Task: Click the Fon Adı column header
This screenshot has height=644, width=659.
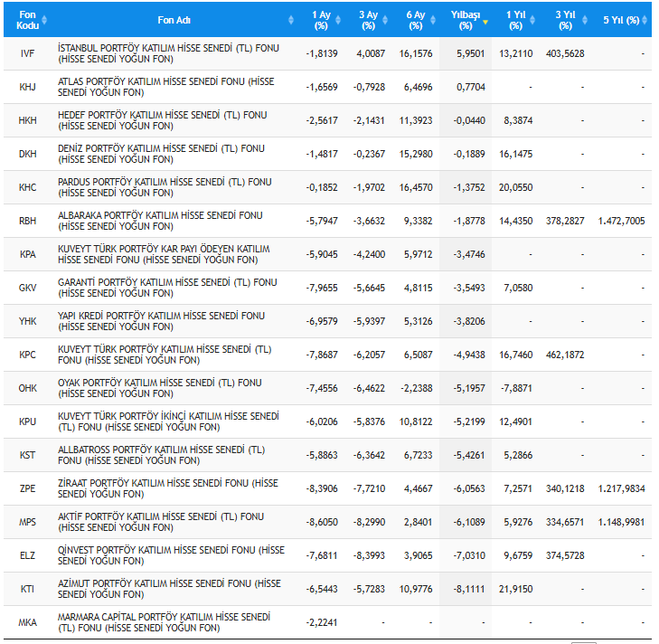Action: [174, 20]
